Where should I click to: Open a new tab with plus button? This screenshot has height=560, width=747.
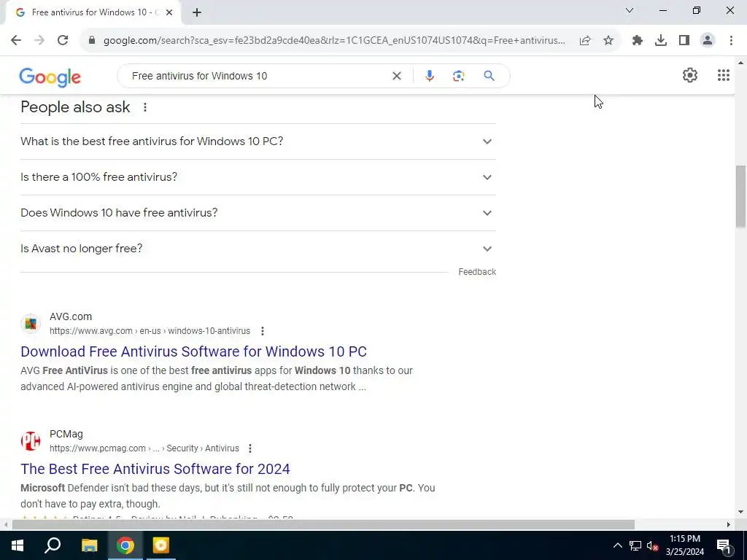pos(197,13)
